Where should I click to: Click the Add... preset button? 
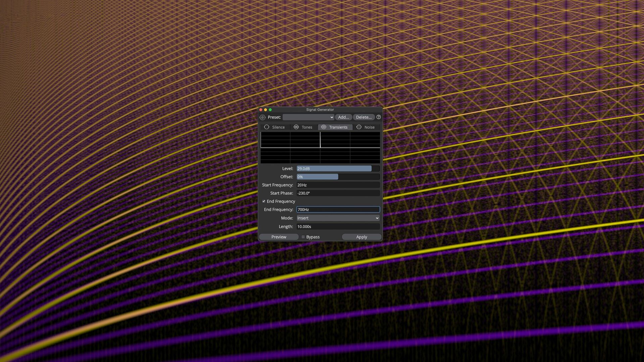[343, 117]
